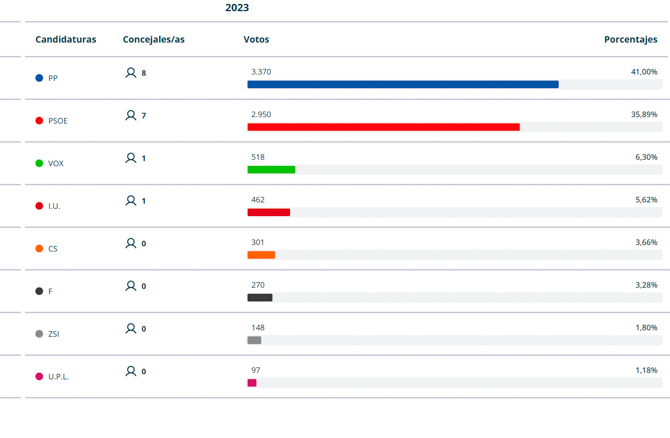Click the councillor person icon in VOX row
This screenshot has width=670, height=438.
(130, 158)
